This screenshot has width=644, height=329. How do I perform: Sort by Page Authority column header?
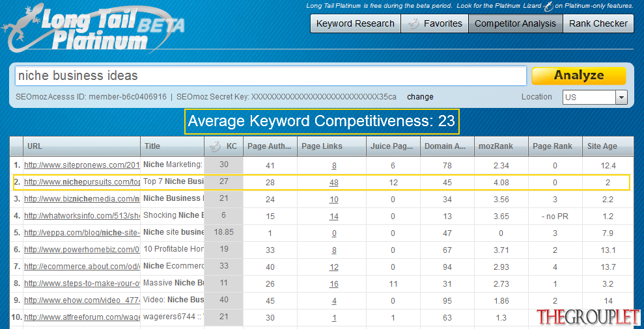click(x=270, y=146)
